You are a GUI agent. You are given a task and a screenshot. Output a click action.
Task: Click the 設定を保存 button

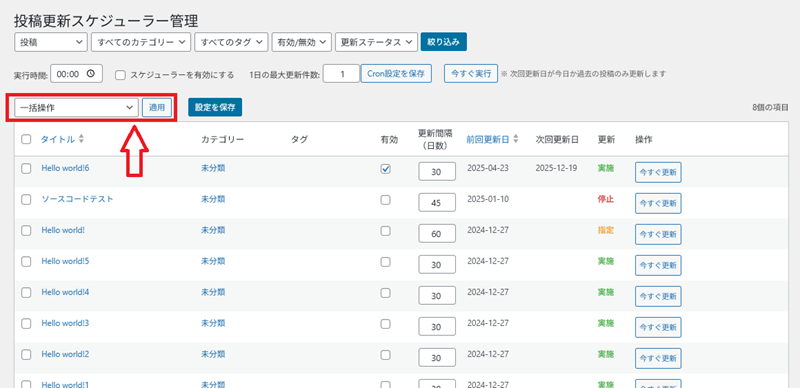(x=215, y=108)
